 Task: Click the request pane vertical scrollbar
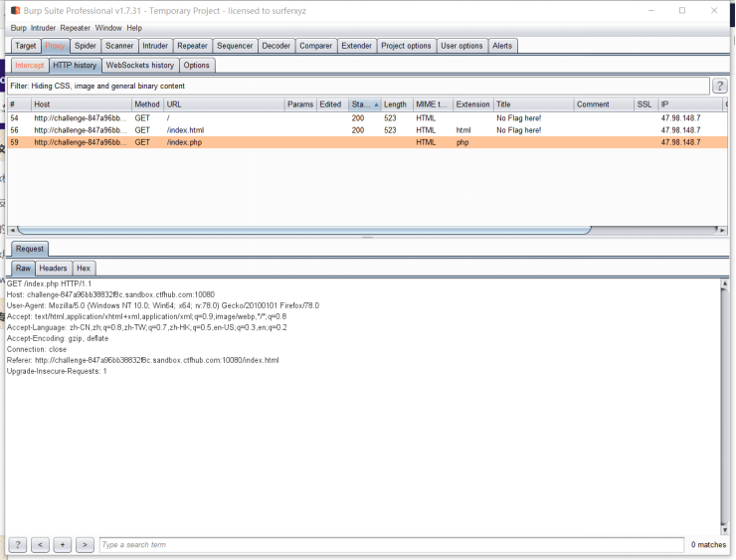coord(725,407)
